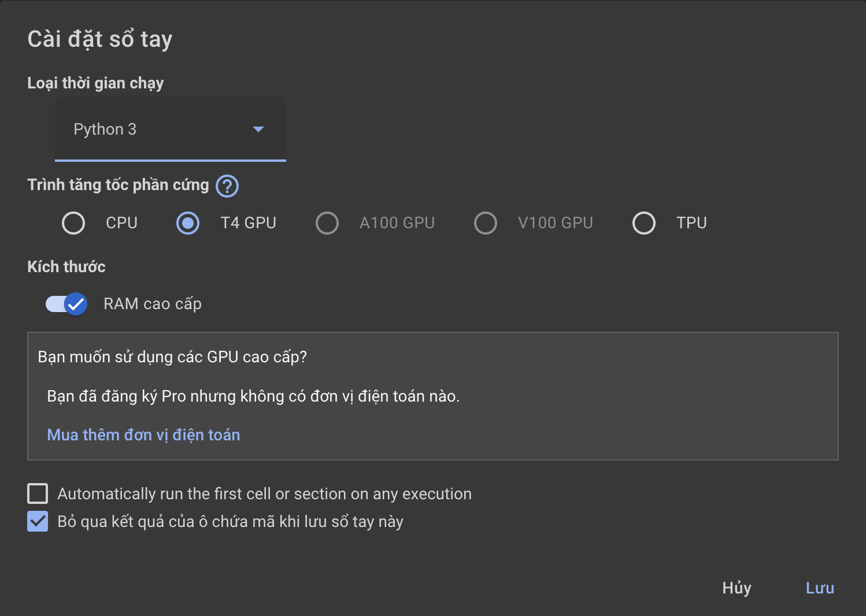This screenshot has width=866, height=616.
Task: Click the 'CPU' label text
Action: (x=121, y=223)
